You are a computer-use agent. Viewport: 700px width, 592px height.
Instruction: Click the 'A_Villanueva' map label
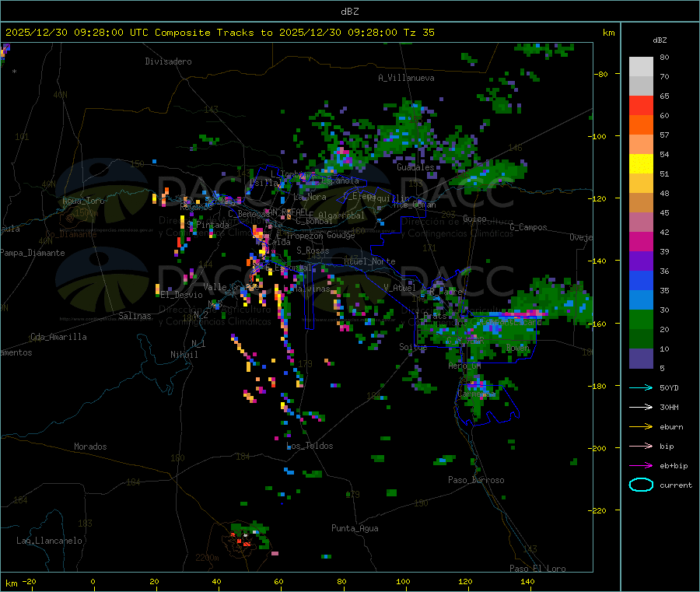406,78
